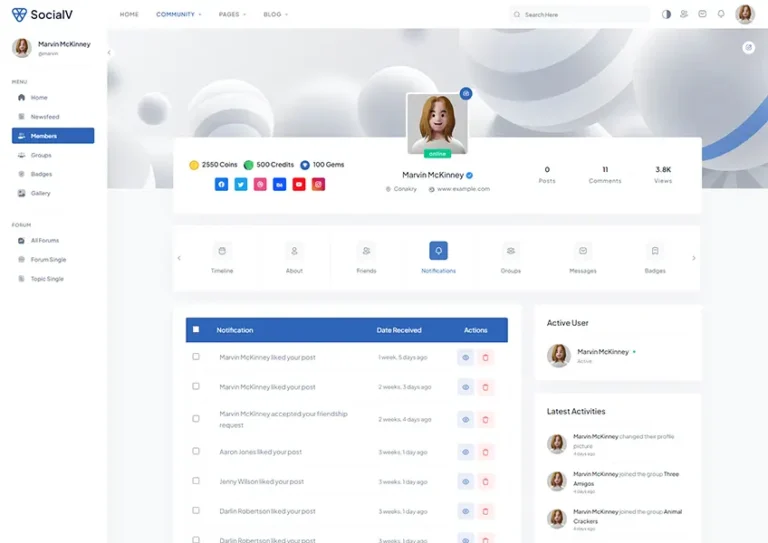Open Gallery in the sidebar
Screen dimensions: 768x543
pyautogui.click(x=53, y=193)
